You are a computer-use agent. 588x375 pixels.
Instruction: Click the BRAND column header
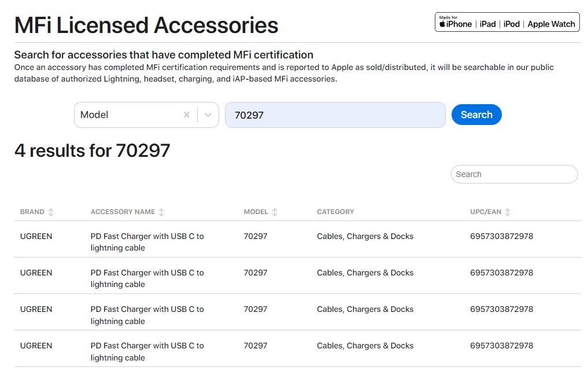pyautogui.click(x=32, y=212)
